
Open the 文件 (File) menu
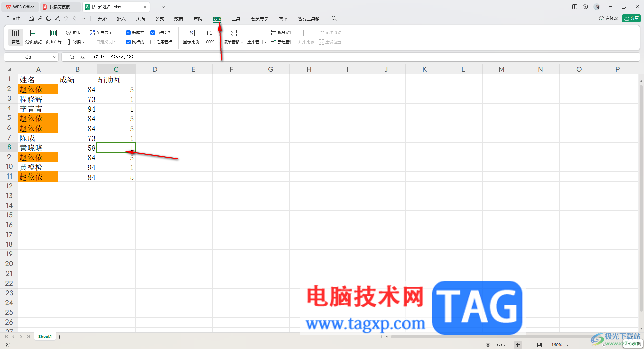pos(13,19)
